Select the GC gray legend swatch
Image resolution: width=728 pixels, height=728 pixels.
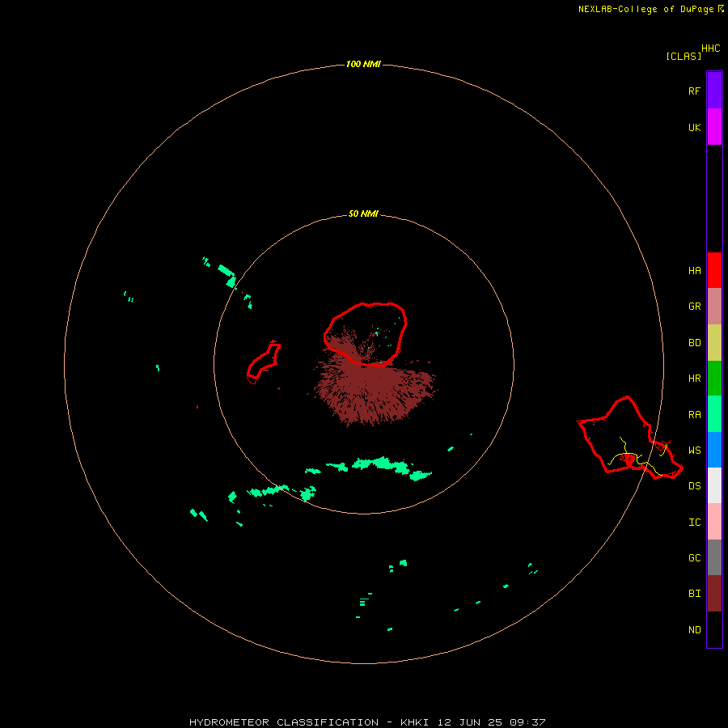click(x=714, y=557)
